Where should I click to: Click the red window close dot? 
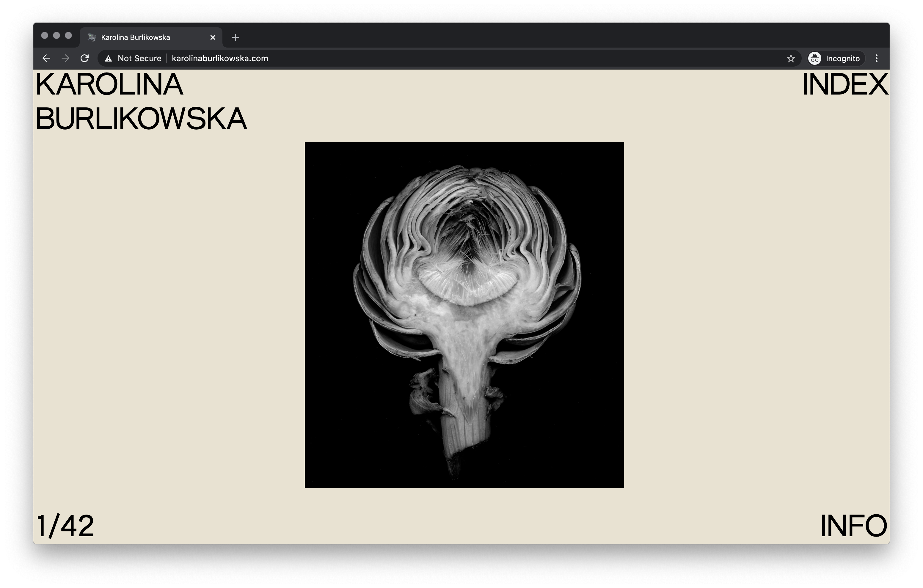(45, 36)
